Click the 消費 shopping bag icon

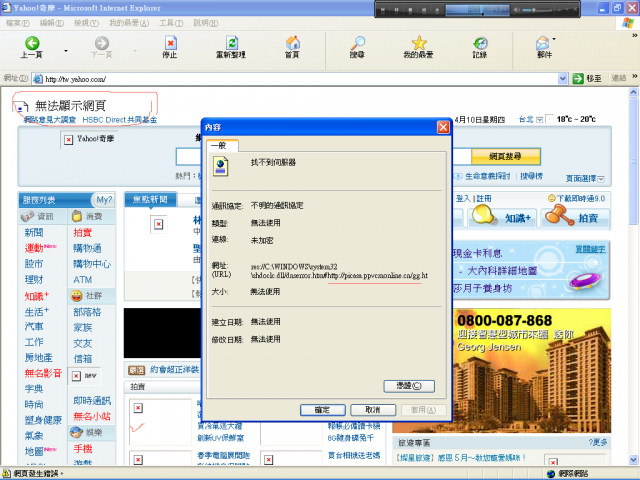pyautogui.click(x=77, y=216)
